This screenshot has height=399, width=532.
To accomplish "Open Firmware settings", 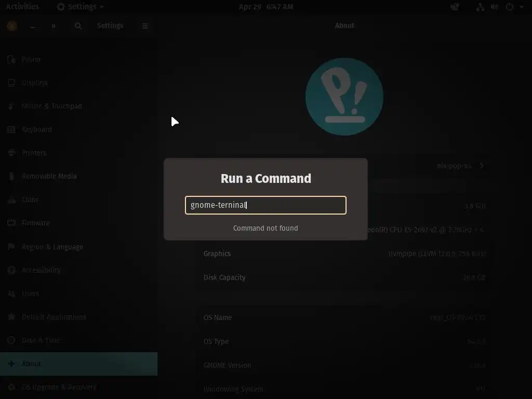I will [x=79, y=223].
